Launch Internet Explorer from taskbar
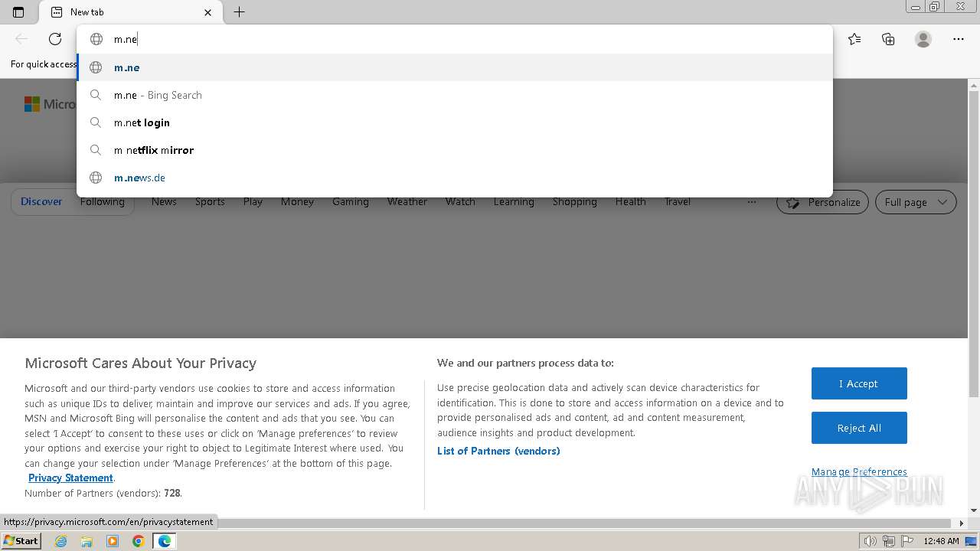This screenshot has height=551, width=980. pos(60,541)
